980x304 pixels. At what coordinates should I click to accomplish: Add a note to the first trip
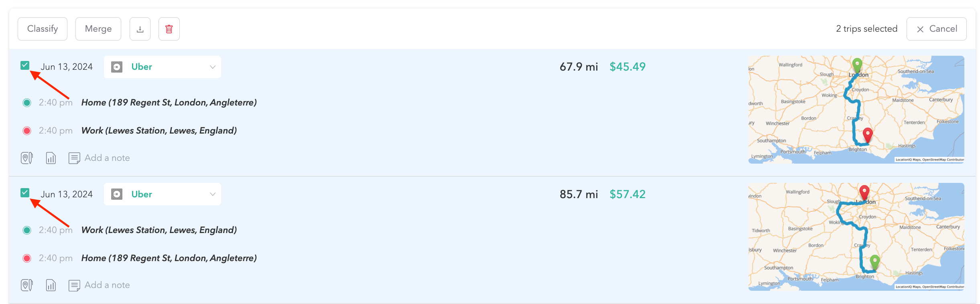[x=107, y=158]
